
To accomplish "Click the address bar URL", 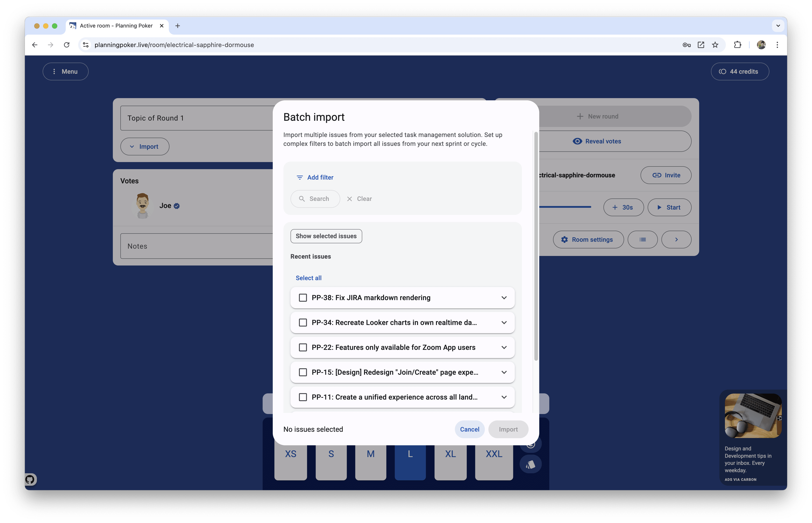I will (x=174, y=45).
